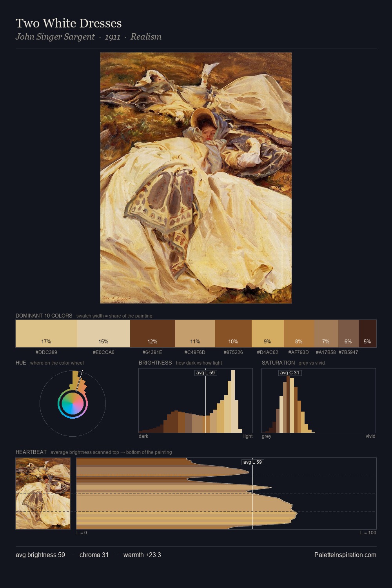Click the HUE section heading
The height and width of the screenshot is (588, 392).
pyautogui.click(x=21, y=363)
